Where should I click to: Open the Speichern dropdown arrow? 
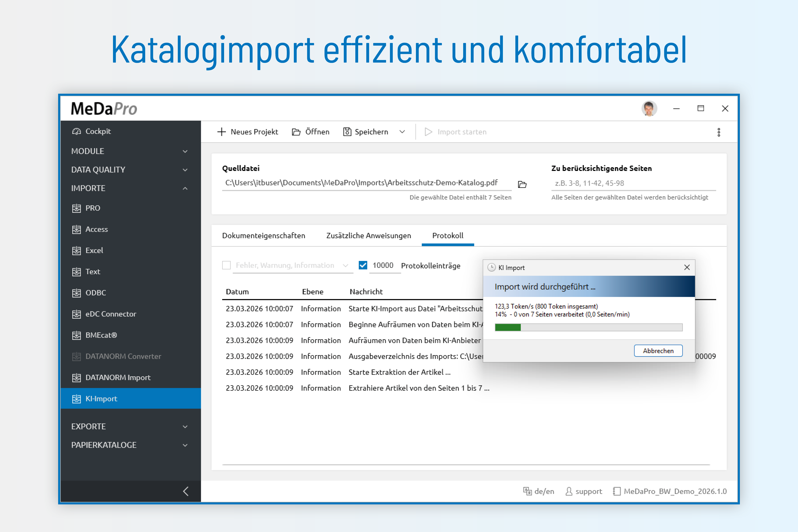click(402, 132)
